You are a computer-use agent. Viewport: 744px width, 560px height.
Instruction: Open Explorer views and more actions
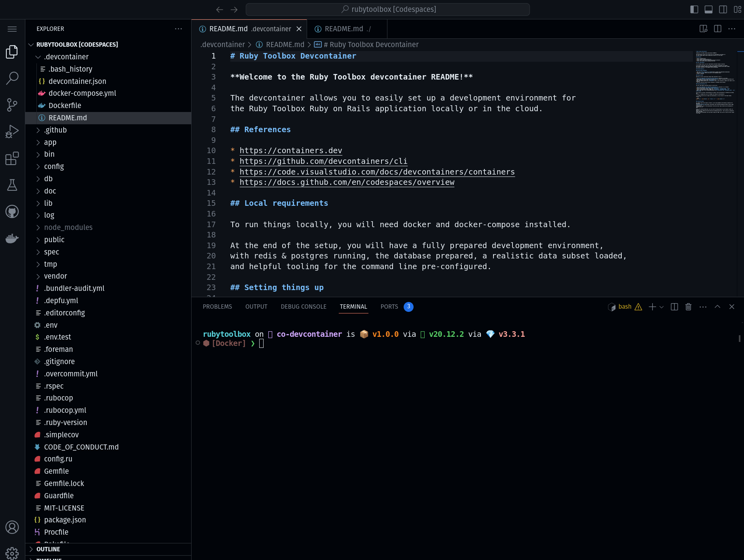click(178, 29)
